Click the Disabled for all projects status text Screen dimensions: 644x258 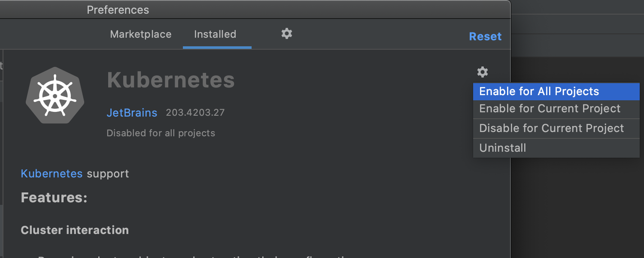161,133
